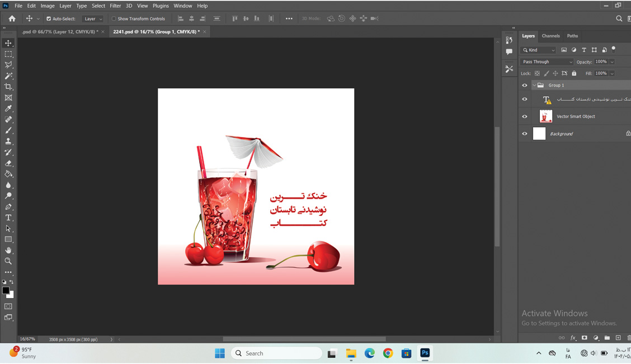Open the History panel icon
Viewport: 631px width, 364px height.
[x=509, y=40]
